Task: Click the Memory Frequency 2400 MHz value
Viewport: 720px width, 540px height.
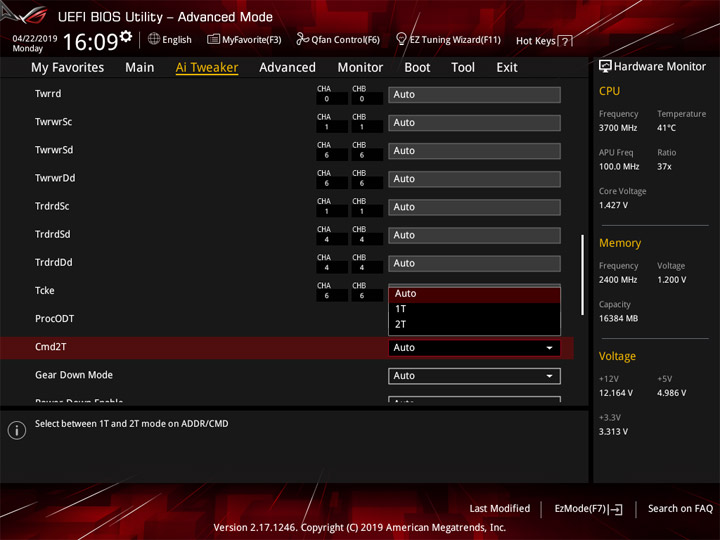Action: [618, 280]
